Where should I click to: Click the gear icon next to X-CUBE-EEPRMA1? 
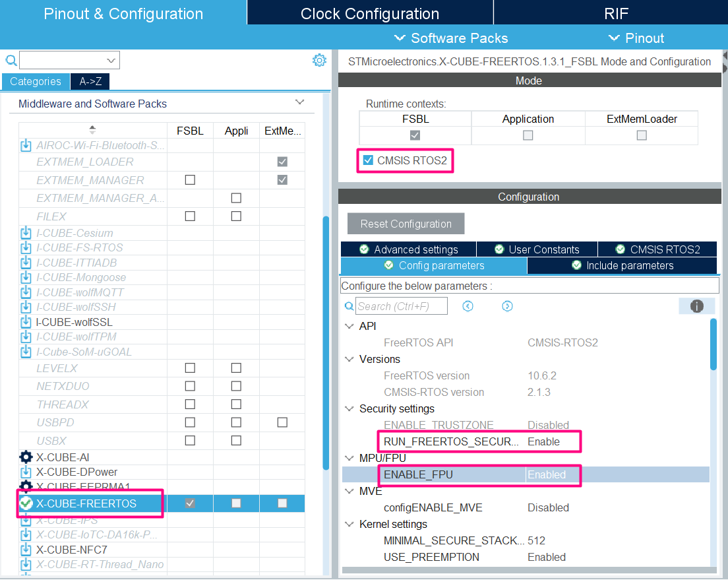click(25, 486)
